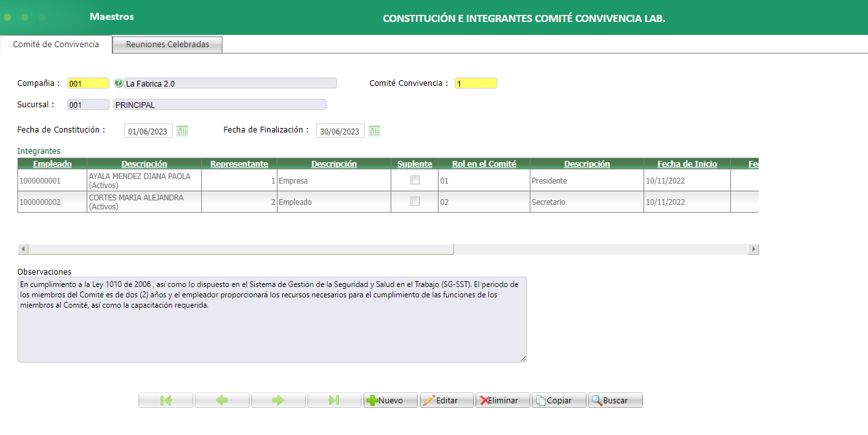The image size is (868, 435).
Task: Navigate to the first record using the rewind arrow
Action: coord(166,399)
